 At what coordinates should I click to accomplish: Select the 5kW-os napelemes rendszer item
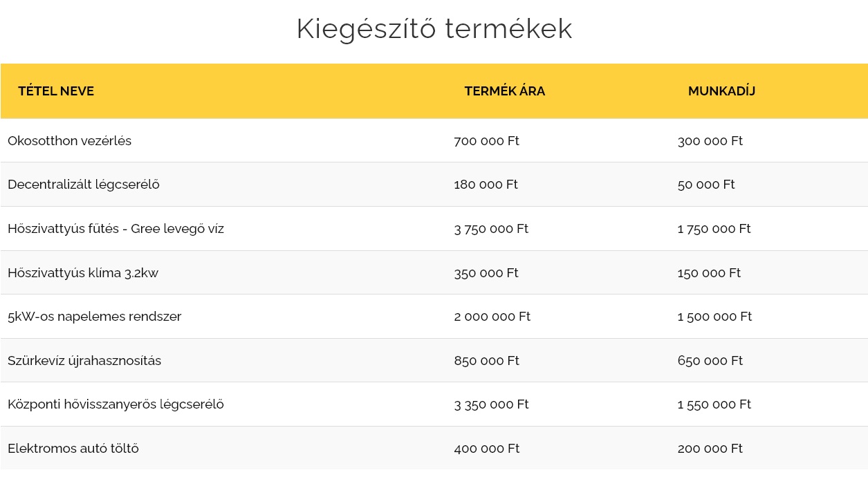(94, 317)
